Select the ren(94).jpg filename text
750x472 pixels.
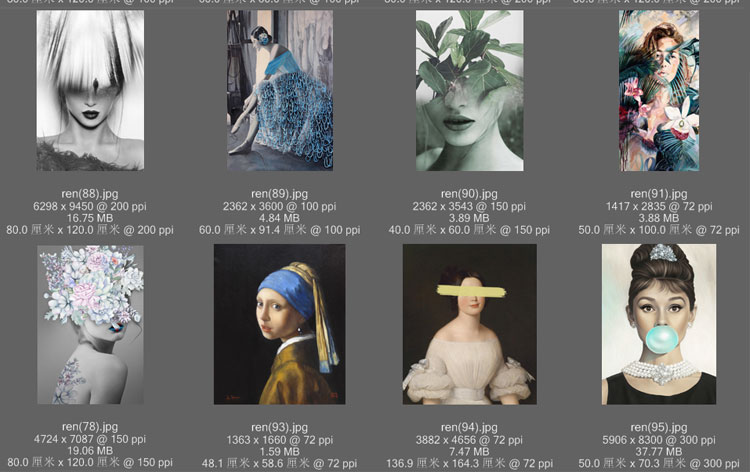click(469, 427)
